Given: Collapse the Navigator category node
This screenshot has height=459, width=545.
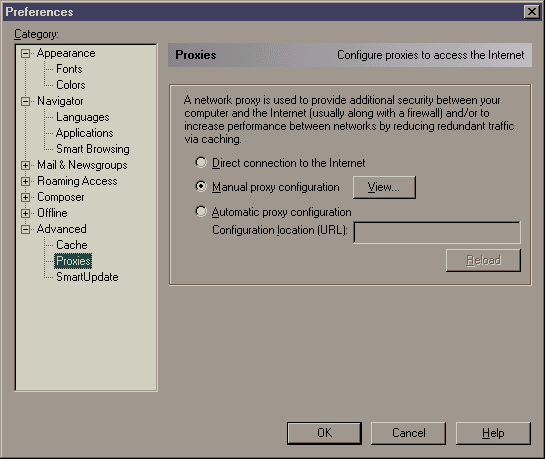Looking at the screenshot, I should click(25, 101).
